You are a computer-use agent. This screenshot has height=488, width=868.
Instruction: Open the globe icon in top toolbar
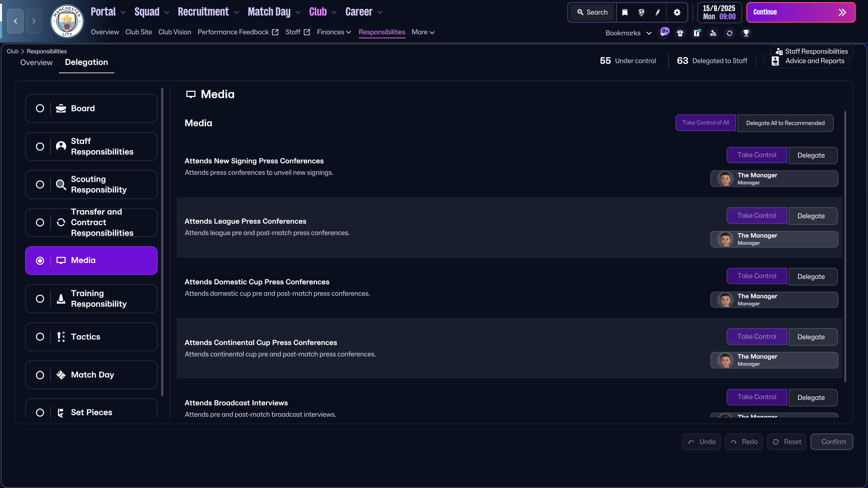pyautogui.click(x=641, y=12)
